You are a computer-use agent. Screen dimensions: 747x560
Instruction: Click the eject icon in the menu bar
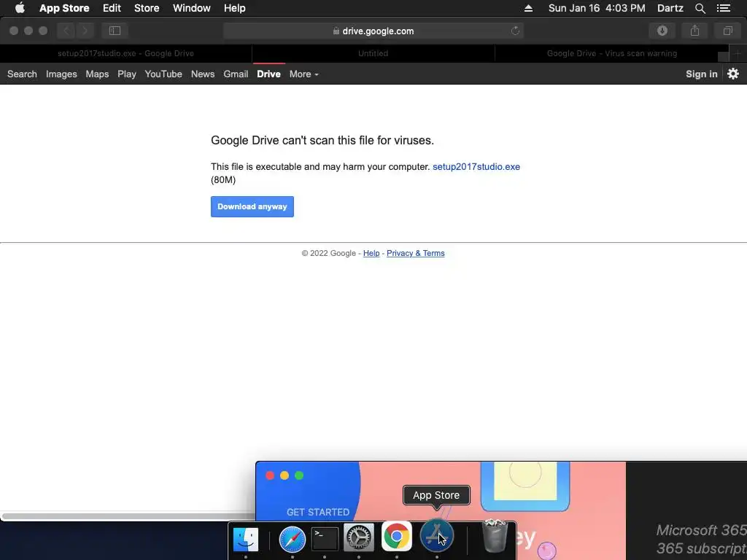click(528, 8)
